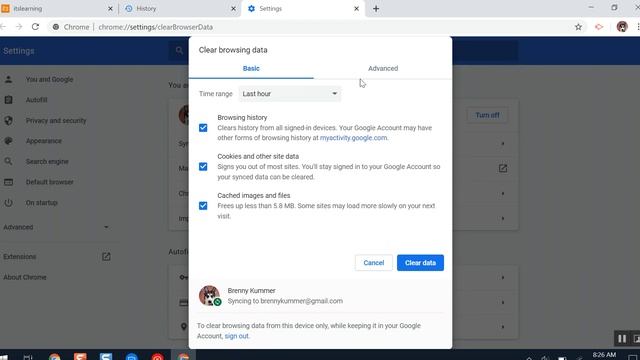Click the address bar URL field
The height and width of the screenshot is (360, 640).
coord(318,27)
